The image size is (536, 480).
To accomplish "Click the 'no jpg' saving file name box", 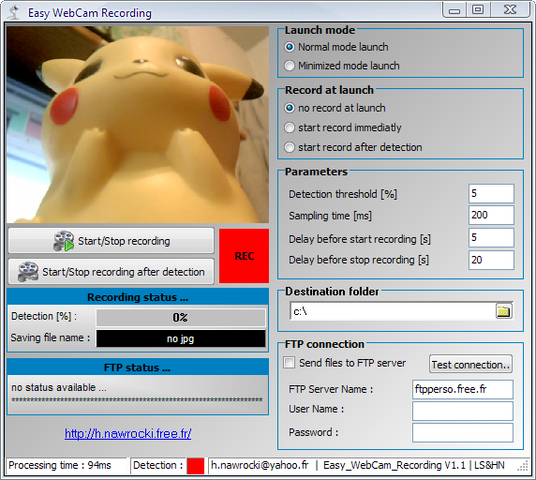I will click(x=181, y=338).
